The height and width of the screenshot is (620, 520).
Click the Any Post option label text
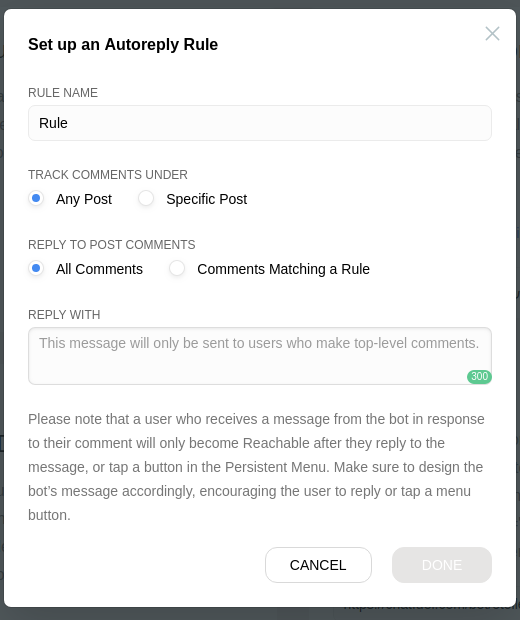84,199
